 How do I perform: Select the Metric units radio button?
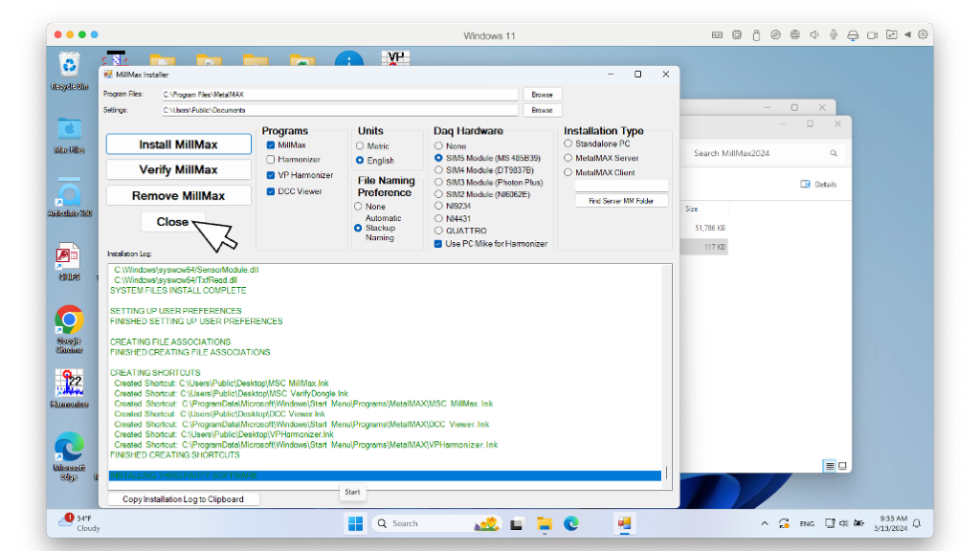(360, 145)
